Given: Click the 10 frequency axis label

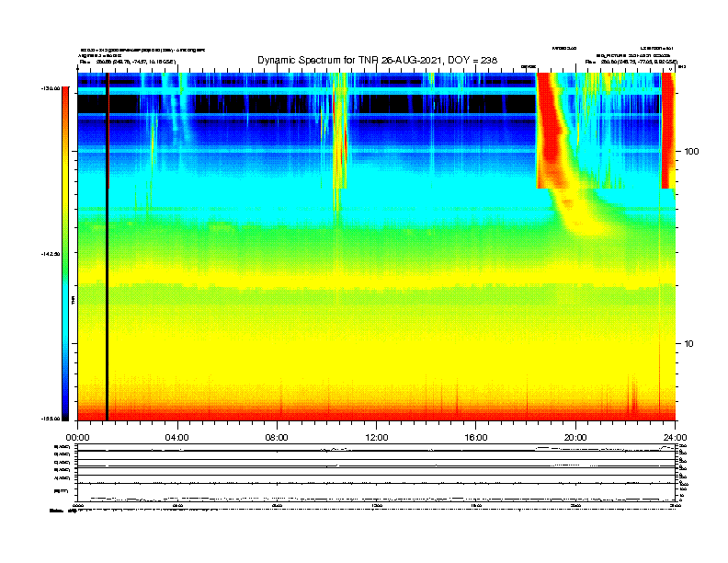Looking at the screenshot, I should (x=689, y=344).
